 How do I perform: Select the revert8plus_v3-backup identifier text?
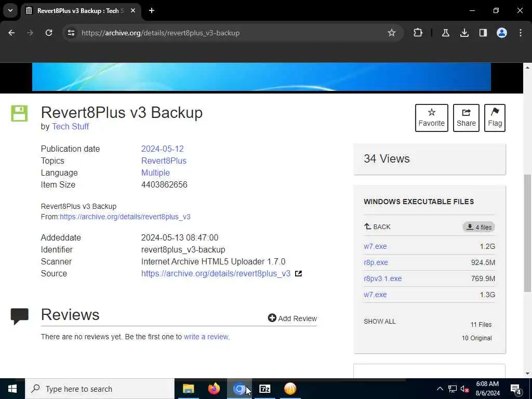(183, 250)
